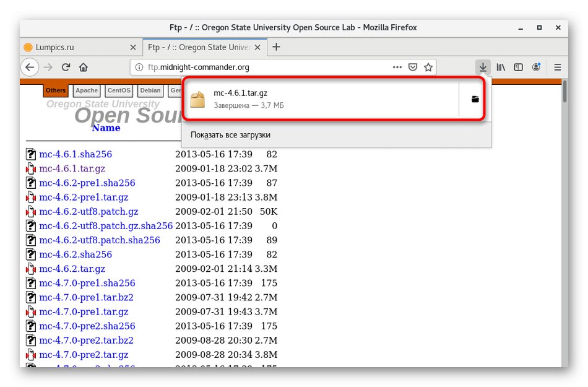
Task: Open mc-4.6.2-utf8.patch.sha256 link
Action: [100, 240]
